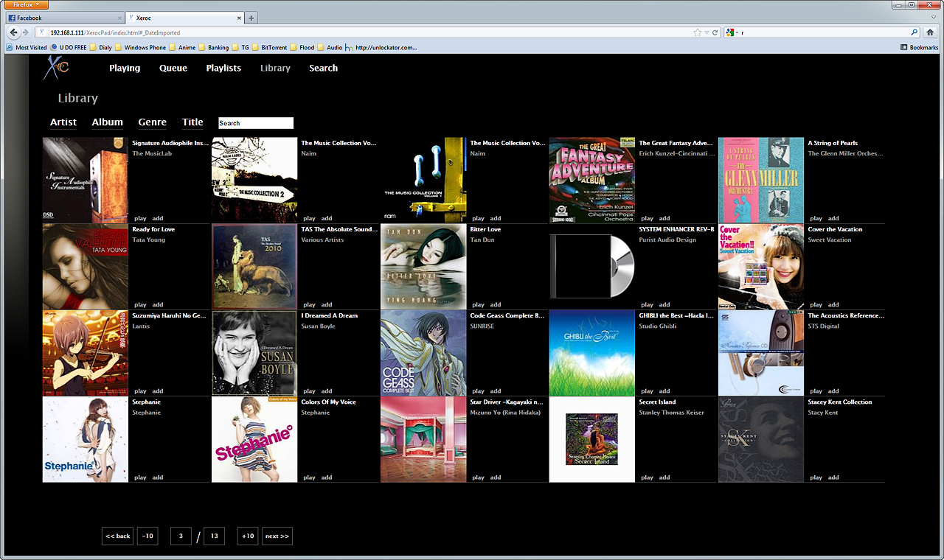The image size is (944, 560).
Task: Click the current page number box
Action: [181, 536]
